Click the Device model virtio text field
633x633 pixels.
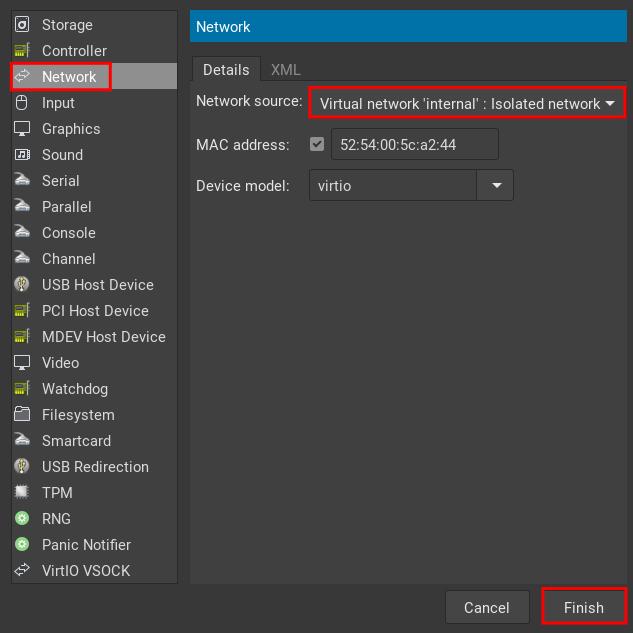tap(393, 186)
